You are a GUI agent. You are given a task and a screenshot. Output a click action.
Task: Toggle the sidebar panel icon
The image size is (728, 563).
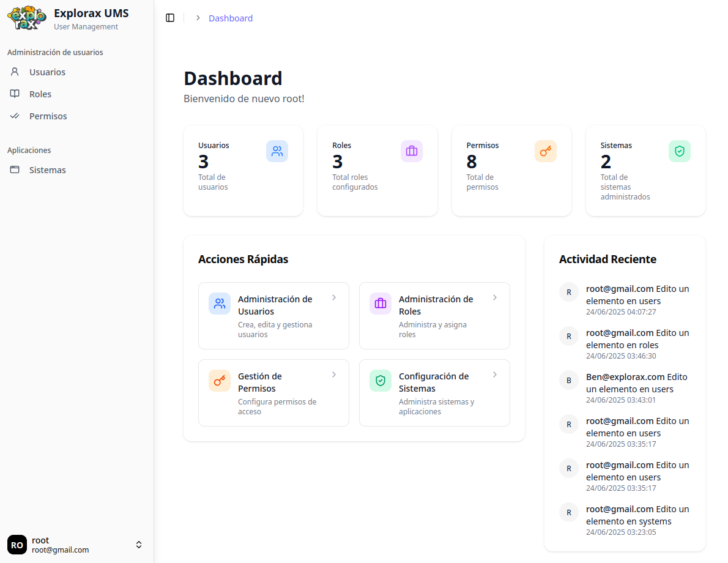(170, 18)
